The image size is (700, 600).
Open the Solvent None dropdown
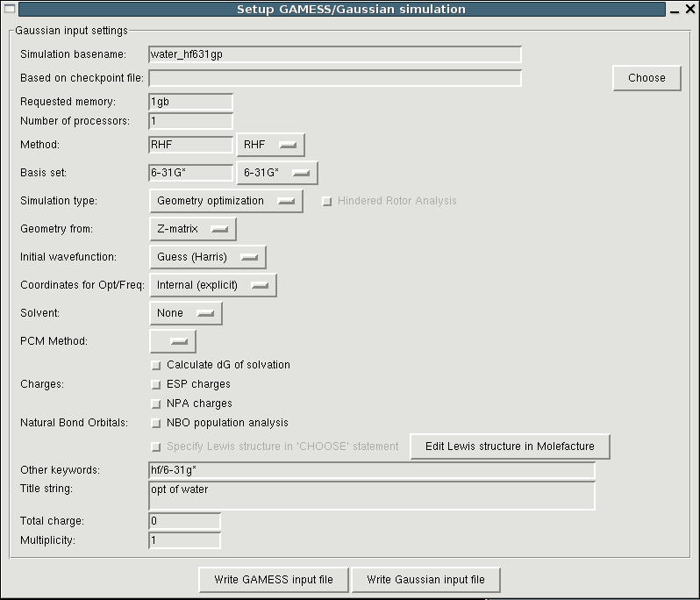pyautogui.click(x=186, y=313)
